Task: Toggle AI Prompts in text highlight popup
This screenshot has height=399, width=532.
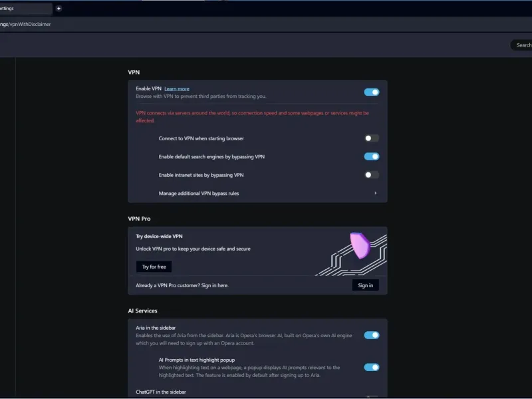Action: click(x=372, y=367)
